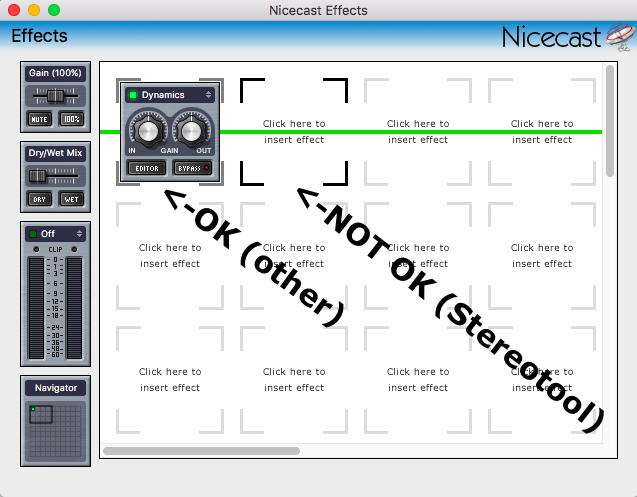Insert effect in first row fourth slot
Image resolution: width=637 pixels, height=497 pixels.
click(542, 132)
